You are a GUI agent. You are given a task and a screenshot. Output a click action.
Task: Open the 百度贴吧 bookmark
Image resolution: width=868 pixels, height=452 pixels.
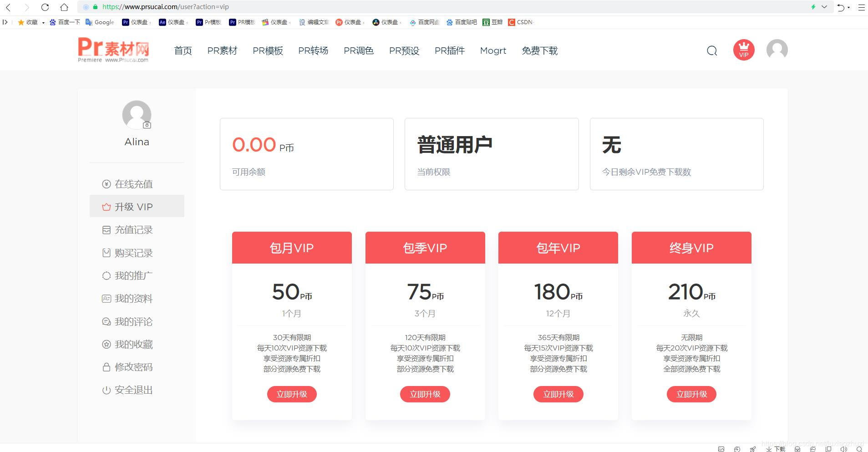click(x=462, y=22)
